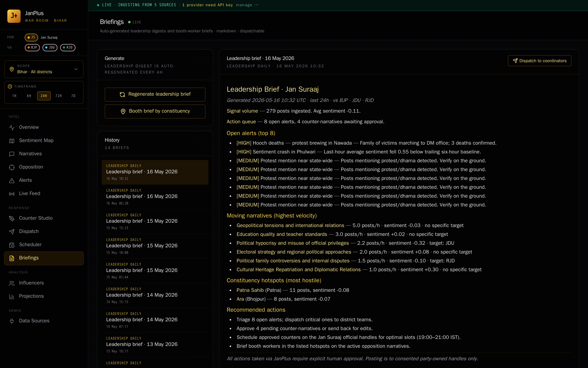Open Geopolitical tensions and international relations narrative

click(290, 225)
